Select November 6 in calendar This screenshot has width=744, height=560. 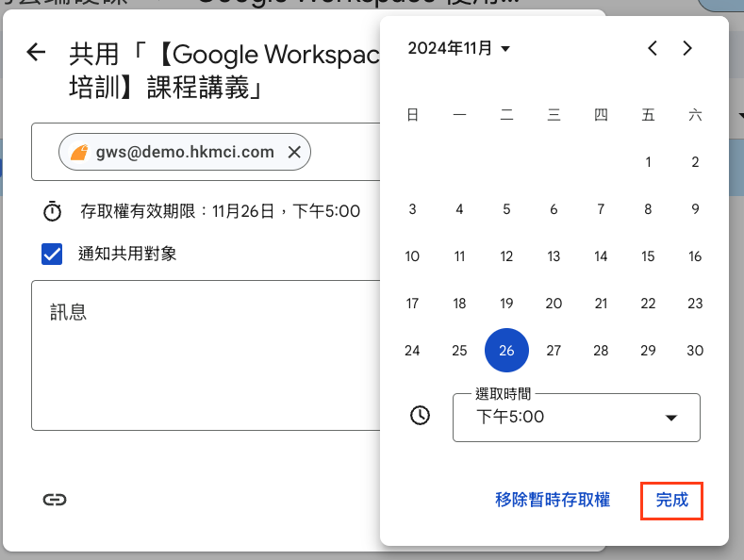[554, 209]
